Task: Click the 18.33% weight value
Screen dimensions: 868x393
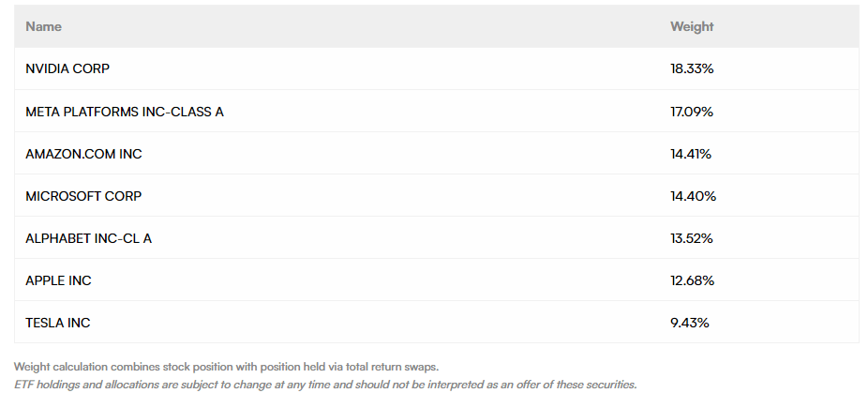Action: 693,69
